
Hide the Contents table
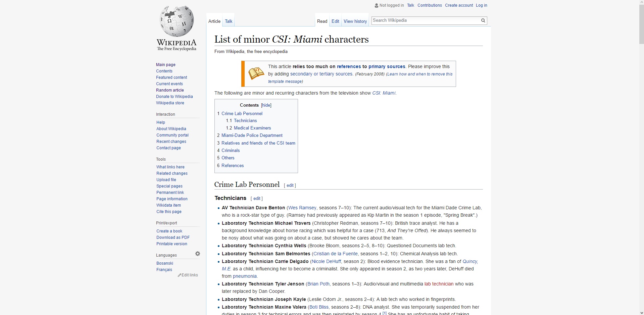click(266, 105)
